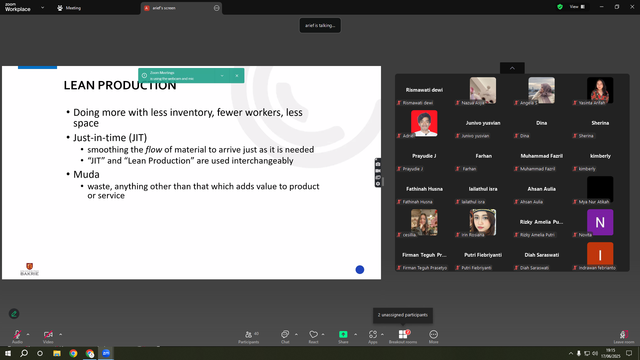This screenshot has width=640, height=360.
Task: Expand the React options arrow
Action: [323, 335]
